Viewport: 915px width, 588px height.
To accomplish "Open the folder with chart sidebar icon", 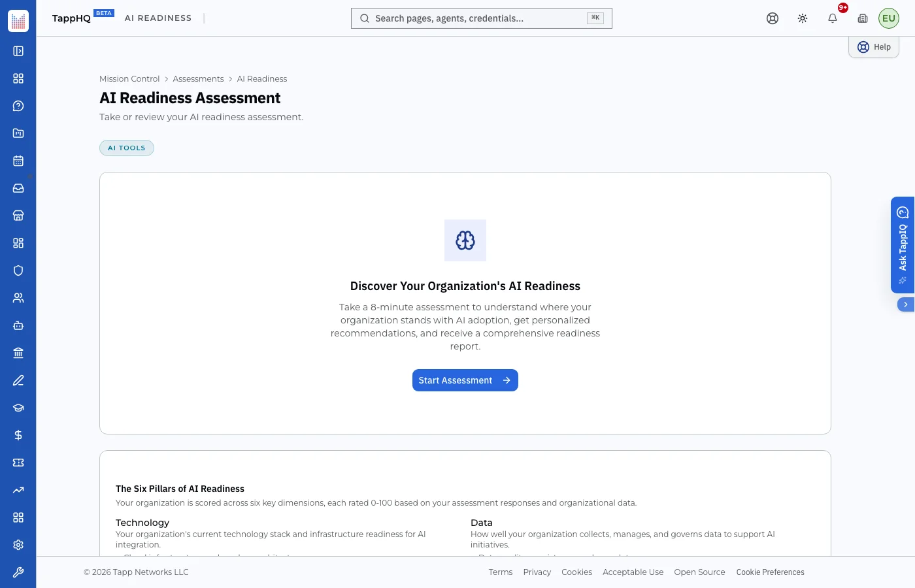I will 18,133.
